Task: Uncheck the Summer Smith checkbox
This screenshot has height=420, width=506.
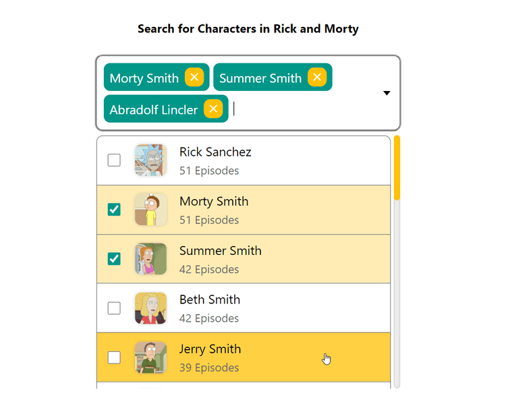Action: [x=114, y=259]
